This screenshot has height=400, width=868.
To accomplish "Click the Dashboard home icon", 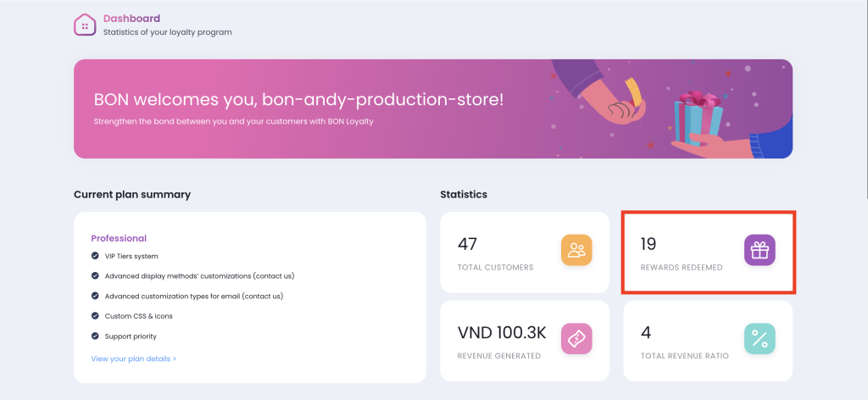I will click(85, 25).
